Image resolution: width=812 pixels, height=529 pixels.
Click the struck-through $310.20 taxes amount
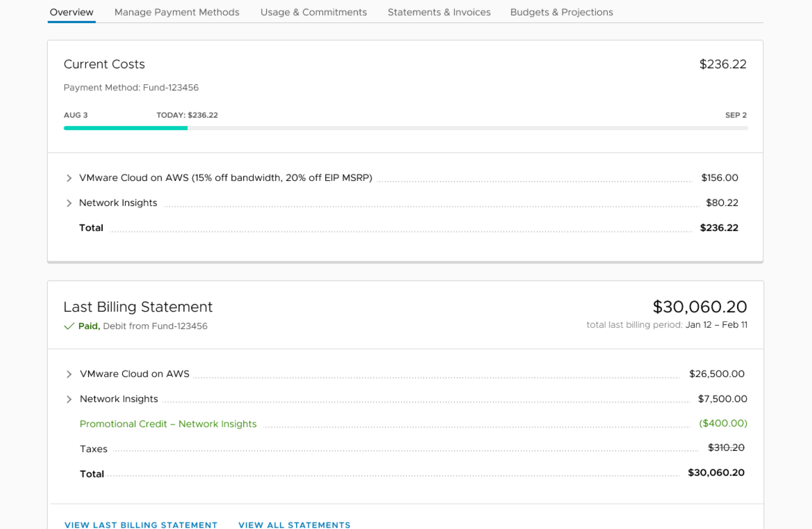(726, 447)
